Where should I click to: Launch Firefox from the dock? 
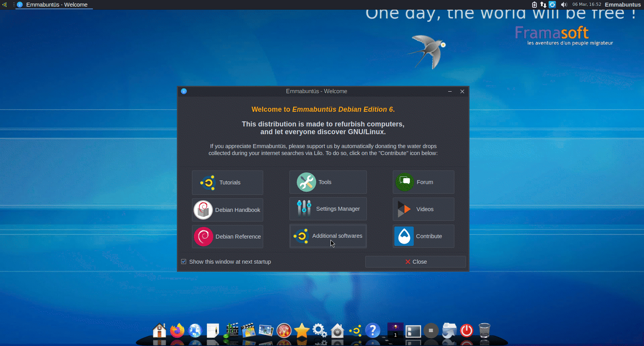pyautogui.click(x=177, y=331)
